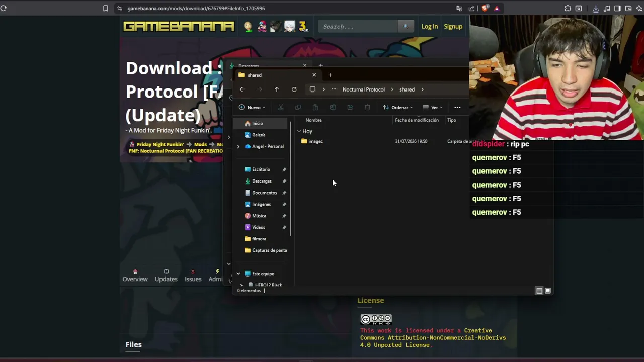Reload the browser page
644x362 pixels.
(4, 8)
